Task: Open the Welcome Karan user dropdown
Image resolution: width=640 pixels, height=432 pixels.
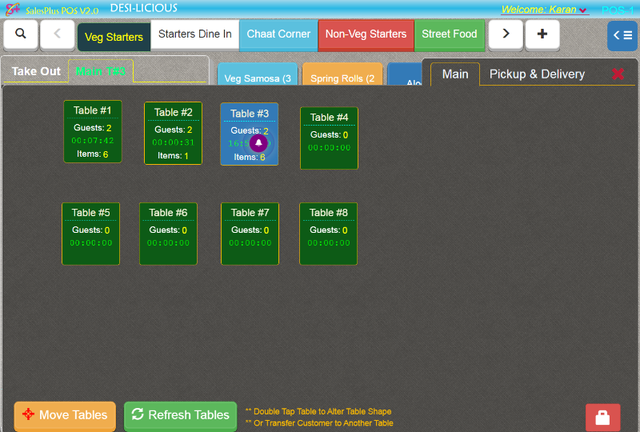Action: click(x=544, y=10)
